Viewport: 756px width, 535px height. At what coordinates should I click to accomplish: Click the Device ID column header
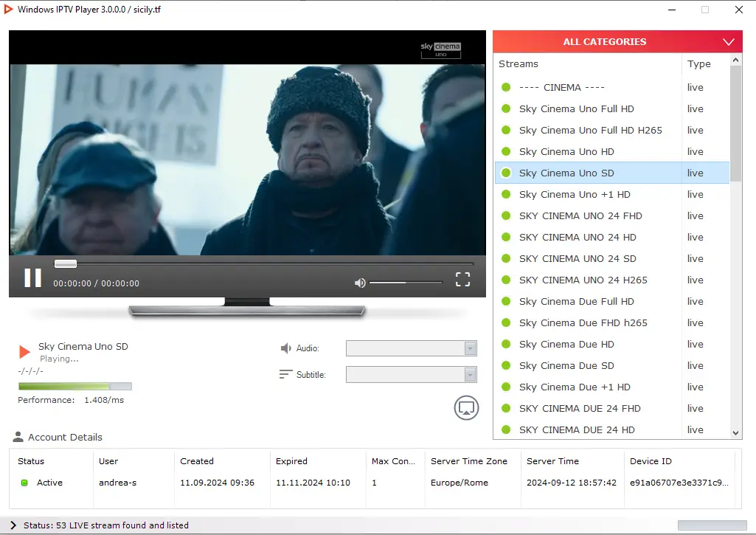click(651, 461)
